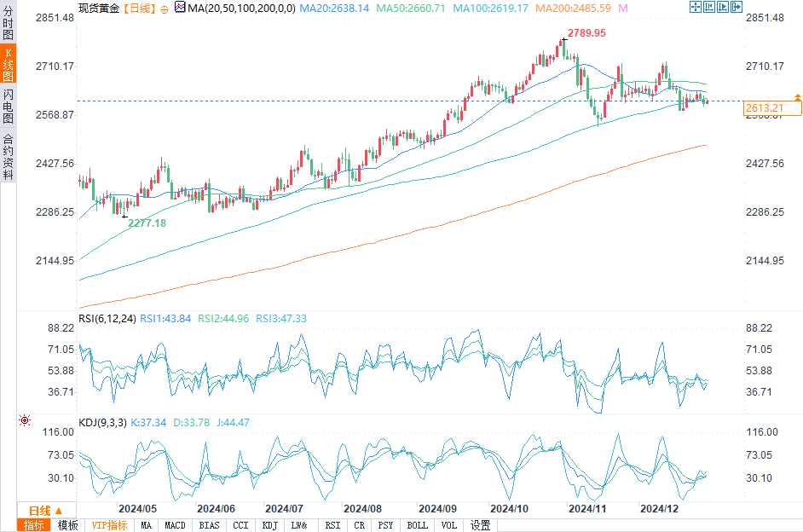This screenshot has width=803, height=532.
Task: Open the 合约资料 side tab
Action: coord(9,156)
